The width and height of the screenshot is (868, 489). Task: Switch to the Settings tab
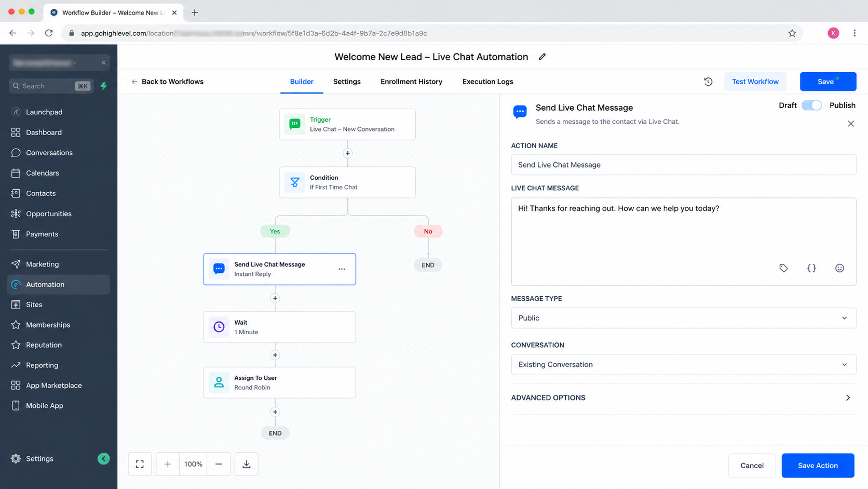click(347, 82)
